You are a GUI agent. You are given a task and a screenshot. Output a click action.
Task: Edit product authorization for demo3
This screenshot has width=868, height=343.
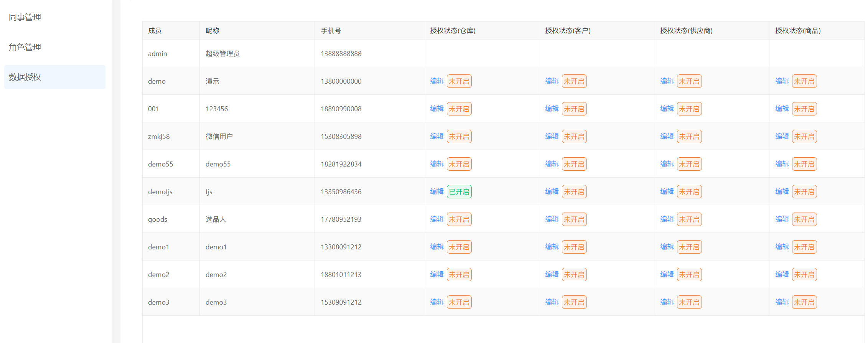coord(782,302)
